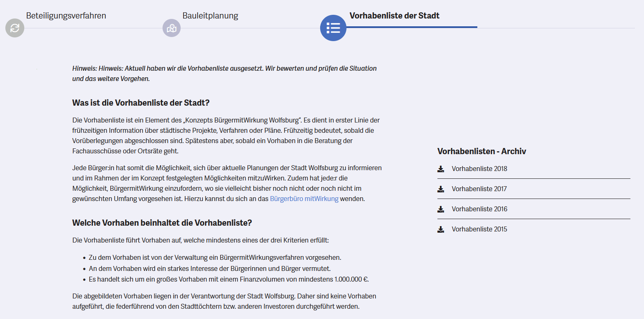Click the Vorhabenlisten - Archiv heading

pyautogui.click(x=481, y=151)
